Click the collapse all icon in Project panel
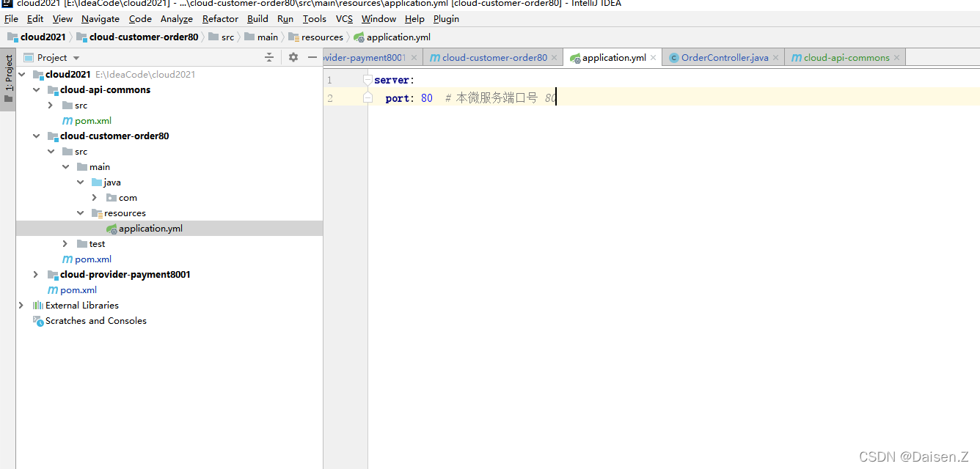 tap(271, 57)
